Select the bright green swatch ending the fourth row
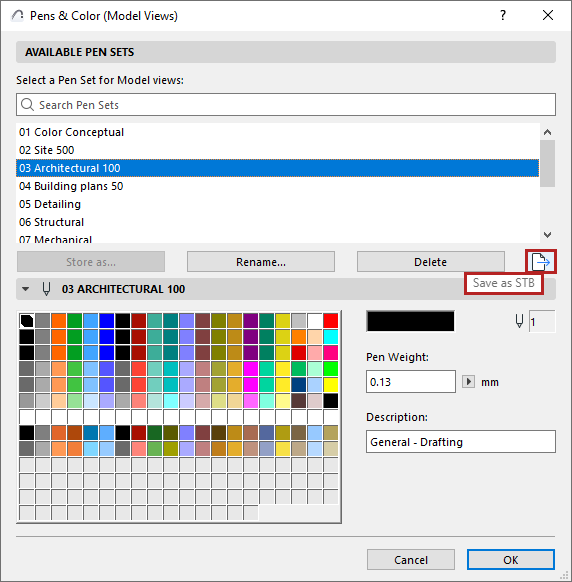This screenshot has width=572, height=582. tap(330, 369)
